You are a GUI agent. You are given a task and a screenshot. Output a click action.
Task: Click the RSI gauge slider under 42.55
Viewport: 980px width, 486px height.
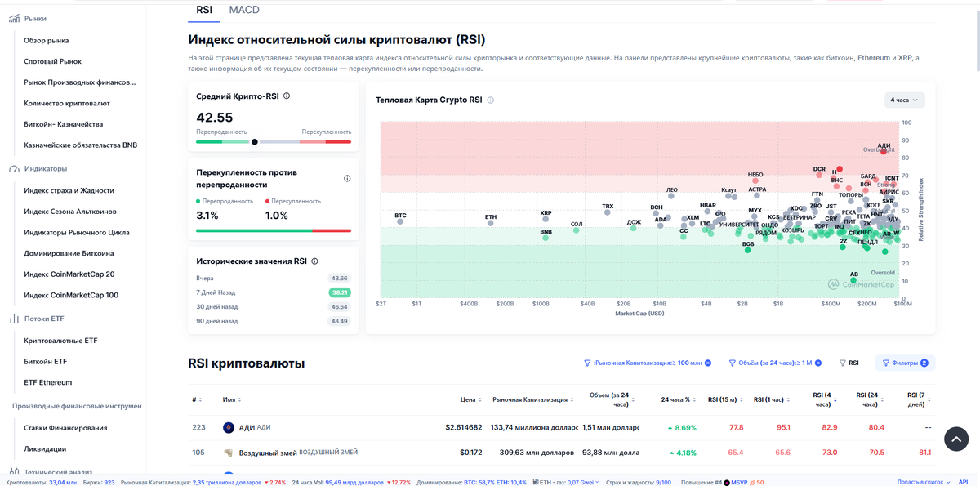tap(256, 141)
